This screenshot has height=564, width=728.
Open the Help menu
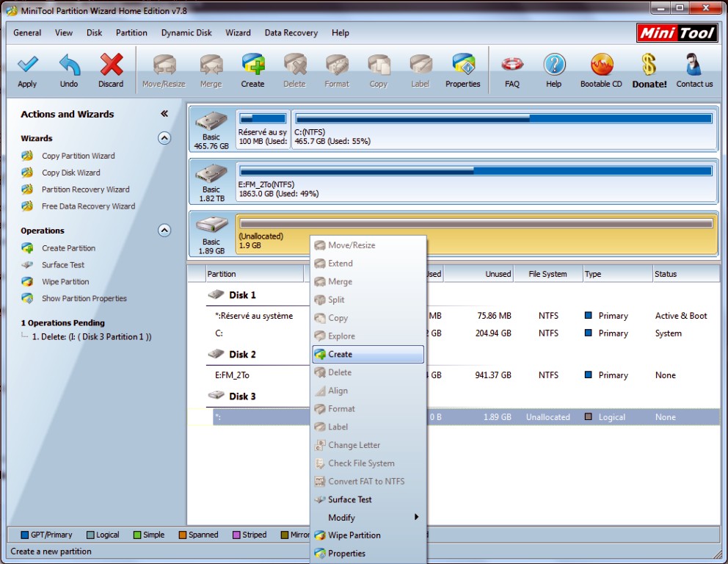(x=341, y=32)
